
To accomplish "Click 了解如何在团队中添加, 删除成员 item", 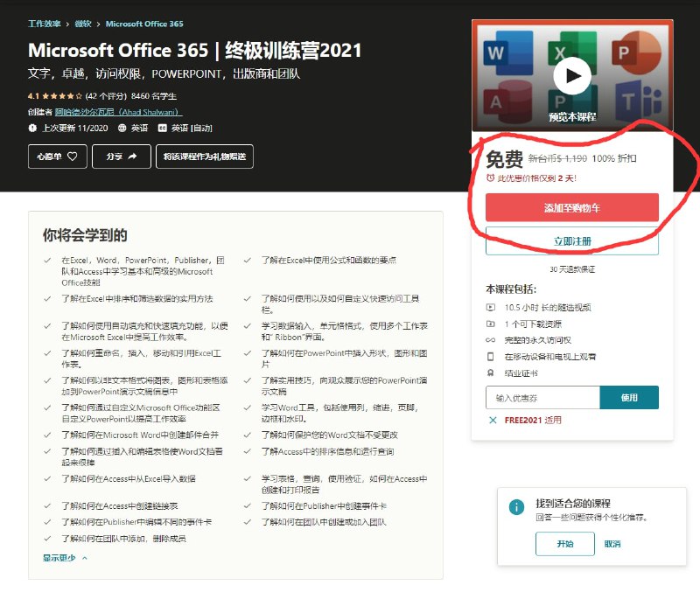I will (x=123, y=539).
